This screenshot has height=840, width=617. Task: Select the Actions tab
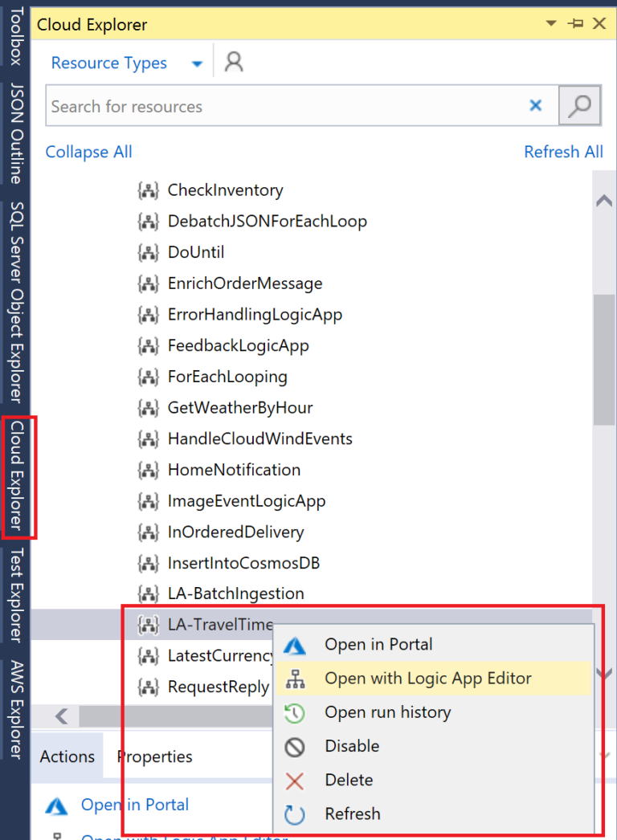(67, 756)
